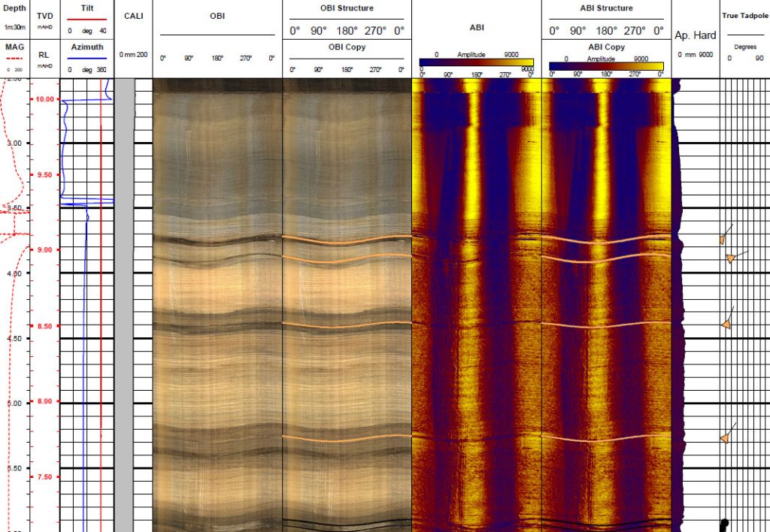Click the 9.50 RL label

click(x=44, y=175)
